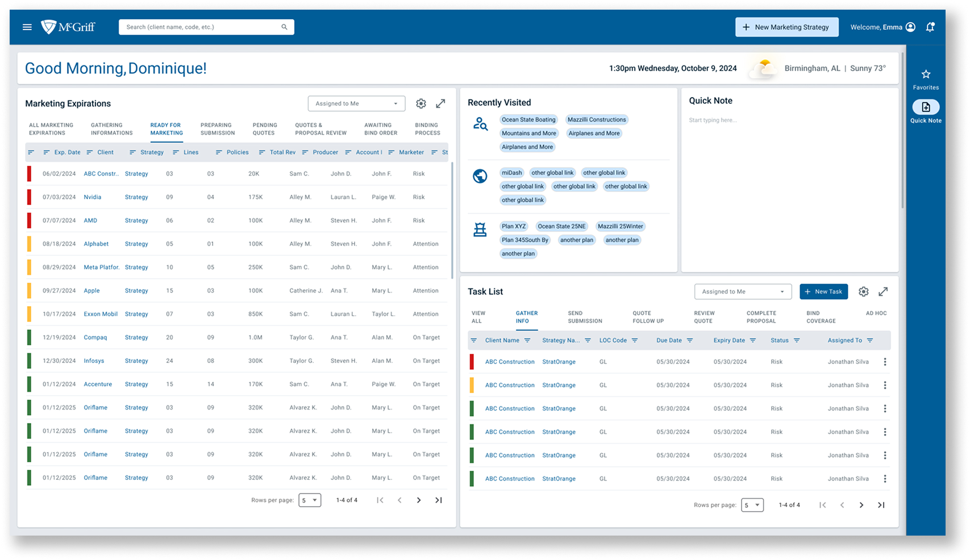Viewport: 970px width, 560px height.
Task: Click the recent plans chess-rook icon
Action: pos(480,229)
